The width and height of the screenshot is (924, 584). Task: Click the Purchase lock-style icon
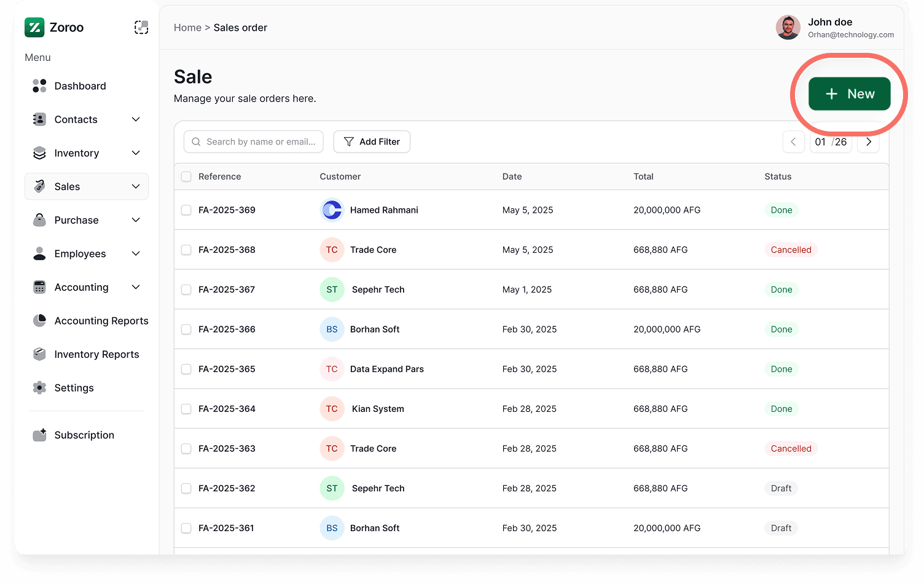point(39,219)
